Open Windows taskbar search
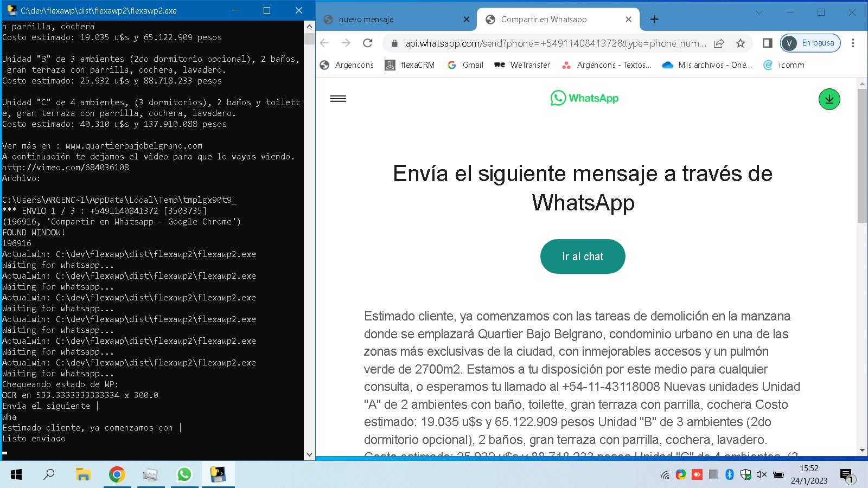The height and width of the screenshot is (488, 868). (x=49, y=475)
